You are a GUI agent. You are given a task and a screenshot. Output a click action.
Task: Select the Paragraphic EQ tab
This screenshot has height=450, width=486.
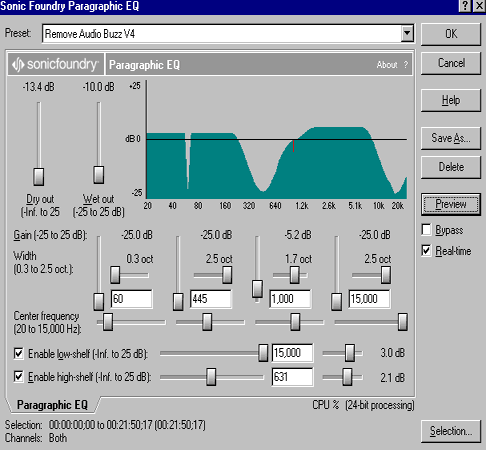[52, 405]
